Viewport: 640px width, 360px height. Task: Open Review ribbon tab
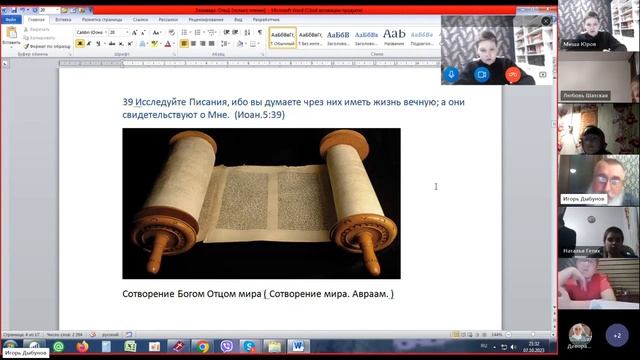coord(206,19)
